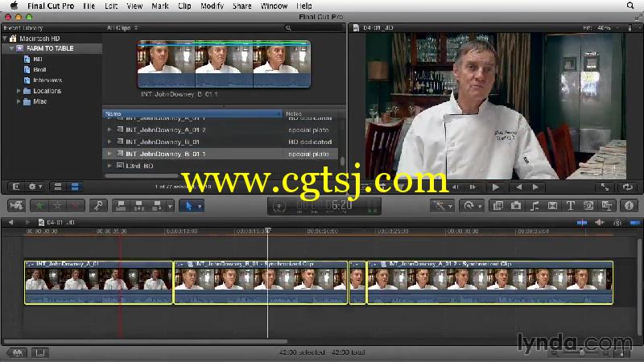Enter full screen playback
The width and height of the screenshot is (644, 362).
[x=605, y=187]
